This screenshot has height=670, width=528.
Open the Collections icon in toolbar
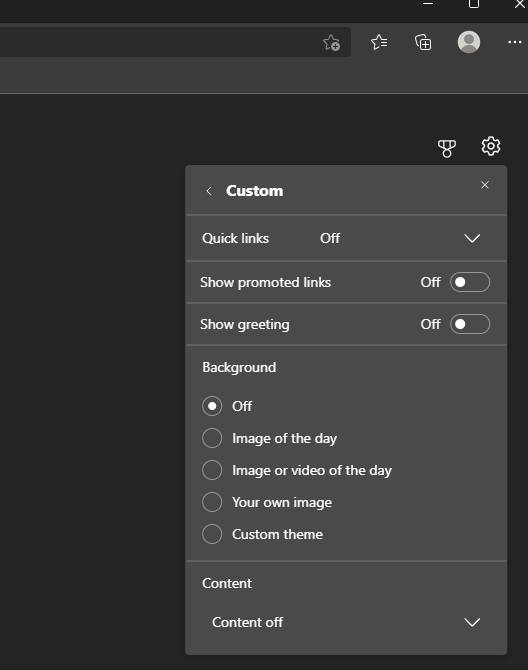click(x=423, y=42)
